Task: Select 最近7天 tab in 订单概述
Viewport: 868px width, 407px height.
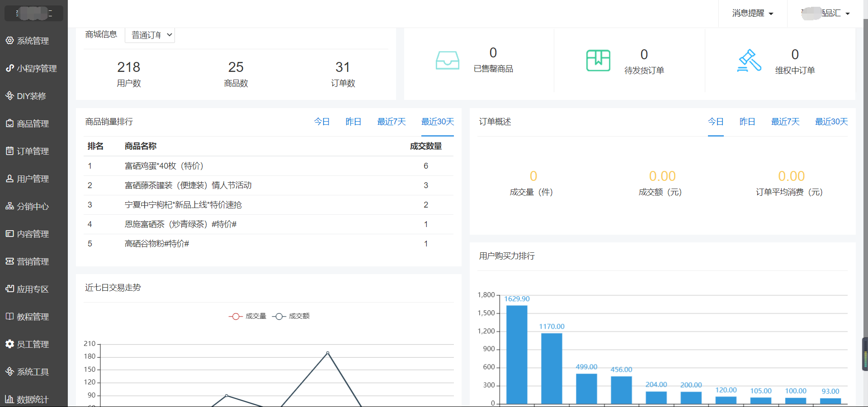Action: tap(785, 122)
